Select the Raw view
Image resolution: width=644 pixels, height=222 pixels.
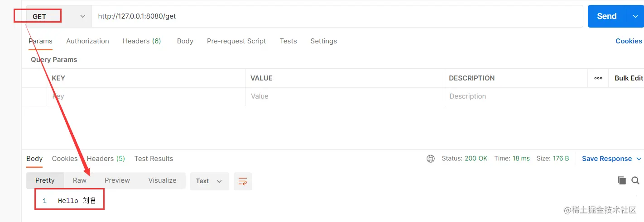pyautogui.click(x=80, y=180)
